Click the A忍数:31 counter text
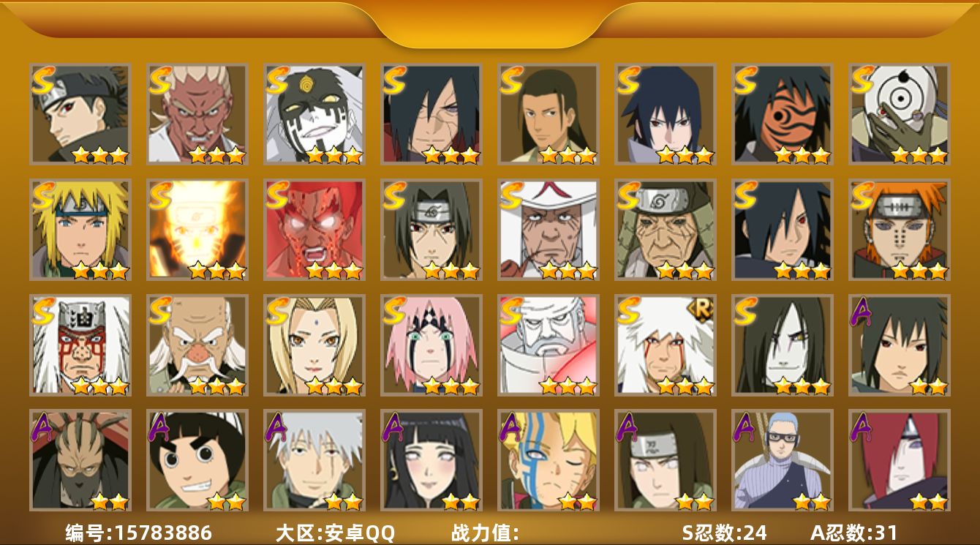Screen dimensions: 980x545 tap(853, 533)
